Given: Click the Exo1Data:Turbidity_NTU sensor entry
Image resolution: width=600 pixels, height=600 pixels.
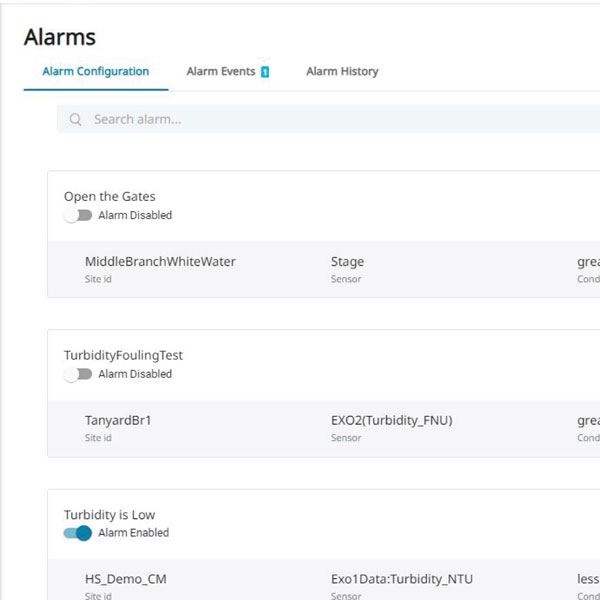Looking at the screenshot, I should 401,580.
